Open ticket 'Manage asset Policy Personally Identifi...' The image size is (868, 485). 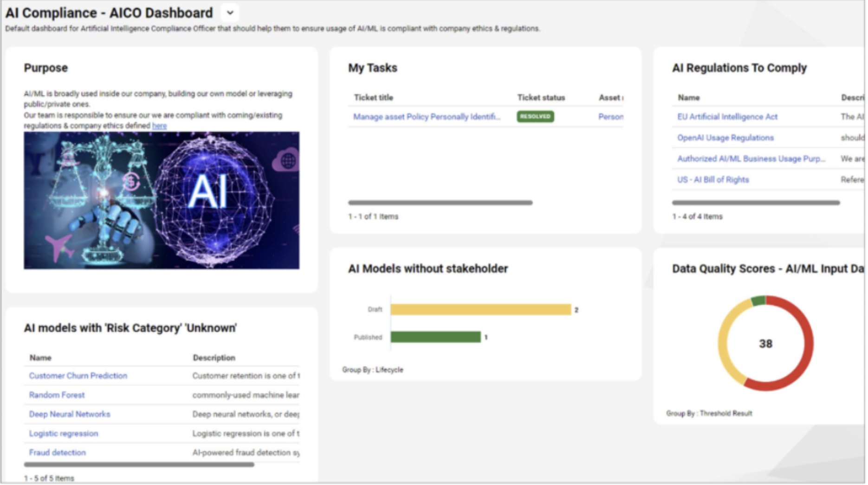[x=427, y=117]
